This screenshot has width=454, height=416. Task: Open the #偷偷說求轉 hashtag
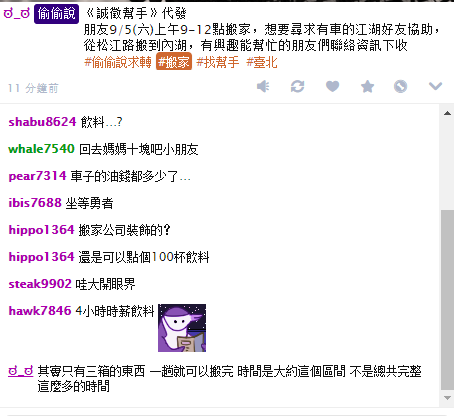118,62
